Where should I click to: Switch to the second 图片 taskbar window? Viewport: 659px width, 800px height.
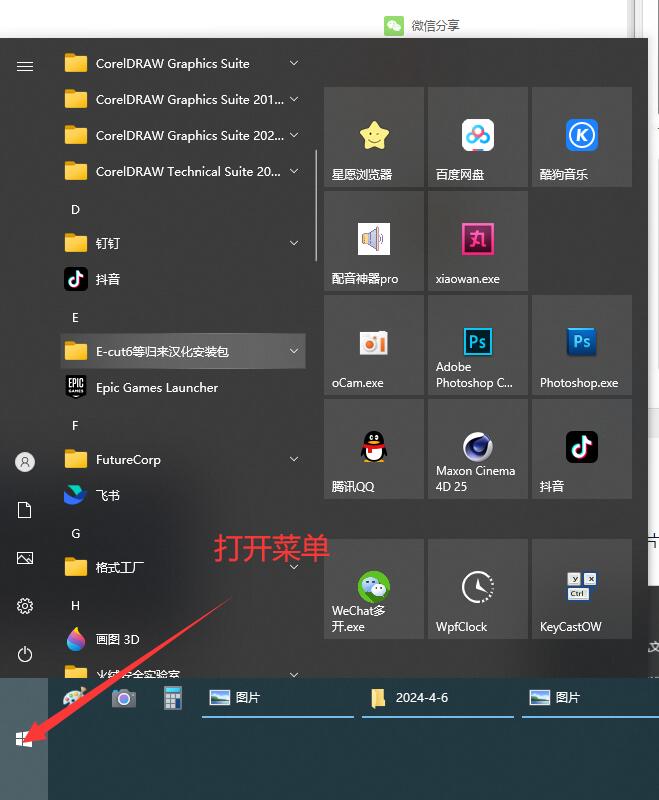pos(590,698)
